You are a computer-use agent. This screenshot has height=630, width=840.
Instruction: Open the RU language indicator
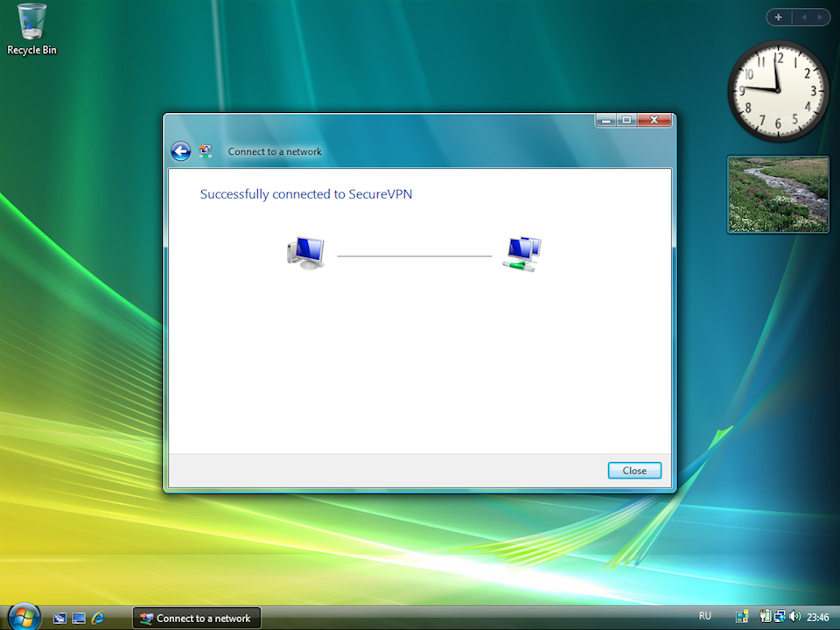(705, 617)
